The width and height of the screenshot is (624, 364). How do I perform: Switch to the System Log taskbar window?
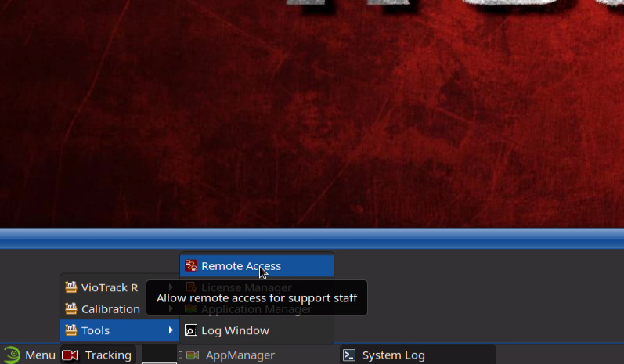tap(393, 355)
